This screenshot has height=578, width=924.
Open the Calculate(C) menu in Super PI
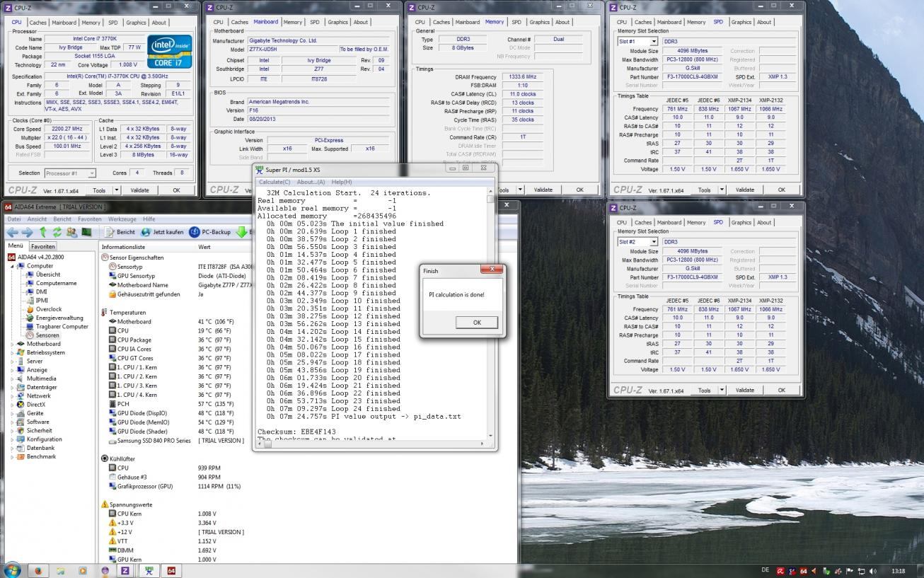click(274, 182)
